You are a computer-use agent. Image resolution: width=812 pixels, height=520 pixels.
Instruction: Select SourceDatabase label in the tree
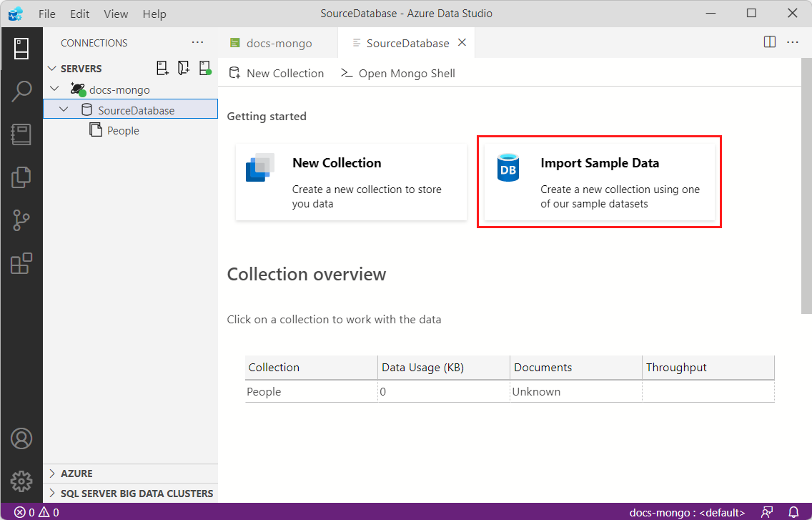pyautogui.click(x=137, y=110)
